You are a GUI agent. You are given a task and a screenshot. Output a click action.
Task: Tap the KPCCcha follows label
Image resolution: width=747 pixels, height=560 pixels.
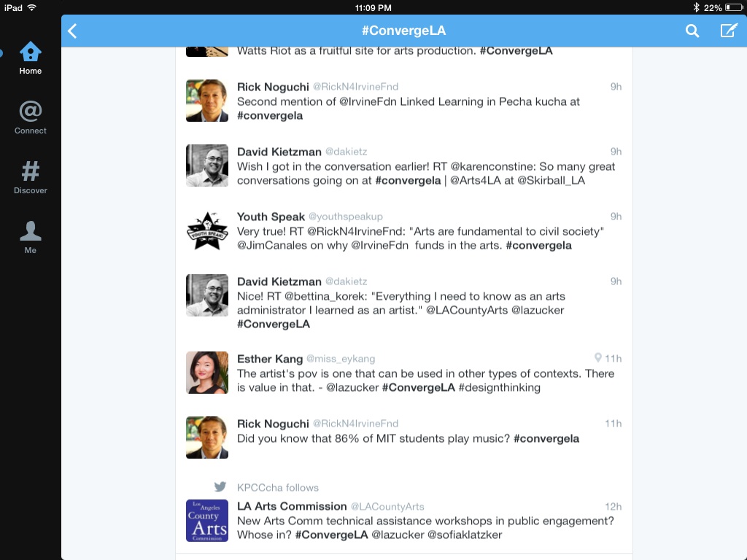(x=278, y=488)
